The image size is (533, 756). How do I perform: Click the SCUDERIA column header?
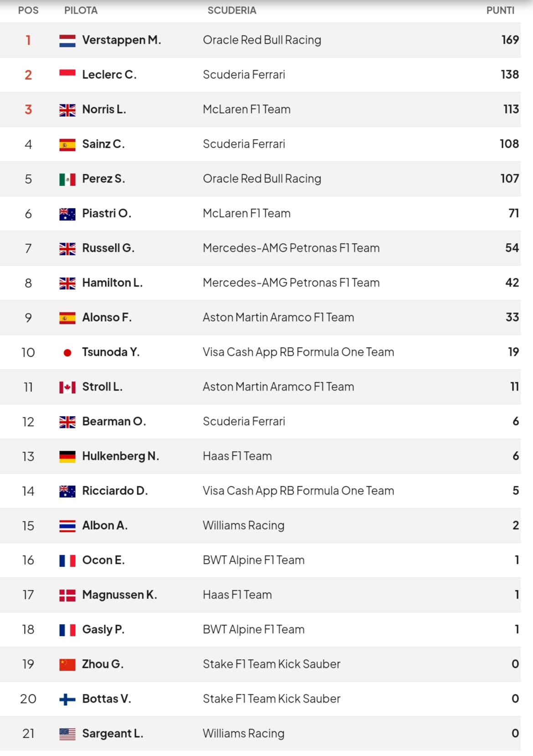click(x=232, y=10)
